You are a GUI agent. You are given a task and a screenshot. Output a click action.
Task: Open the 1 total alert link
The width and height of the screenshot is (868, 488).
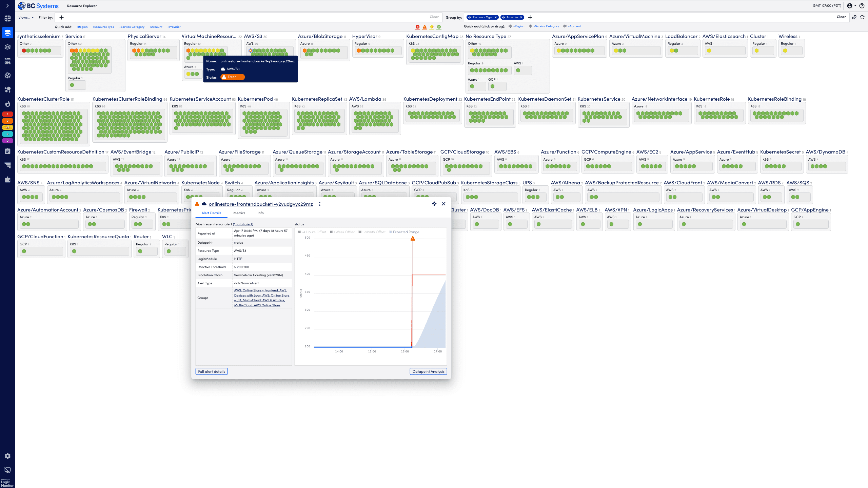pos(243,224)
